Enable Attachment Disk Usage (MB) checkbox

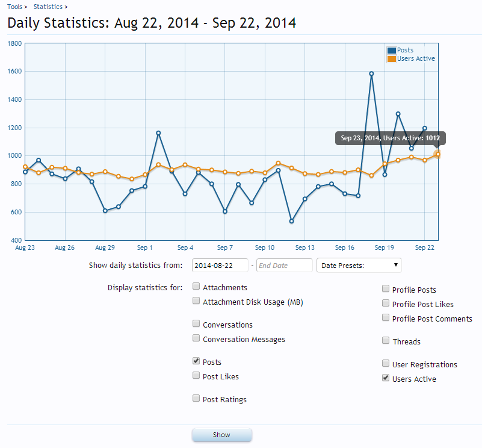(196, 301)
